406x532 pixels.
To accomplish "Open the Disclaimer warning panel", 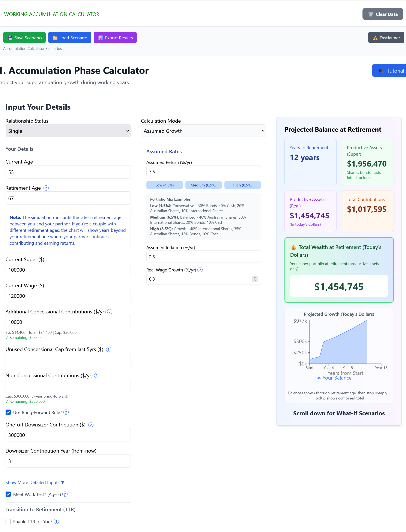I will pyautogui.click(x=386, y=38).
